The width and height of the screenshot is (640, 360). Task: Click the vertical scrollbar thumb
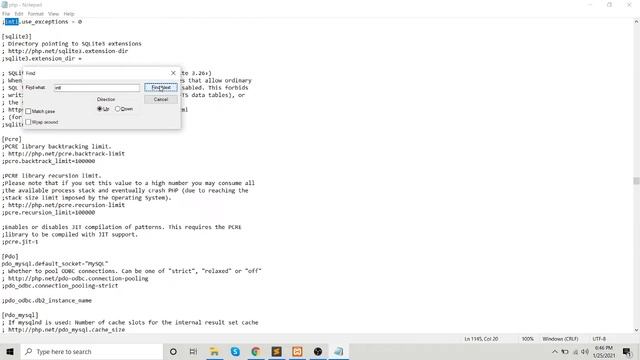coord(636,180)
